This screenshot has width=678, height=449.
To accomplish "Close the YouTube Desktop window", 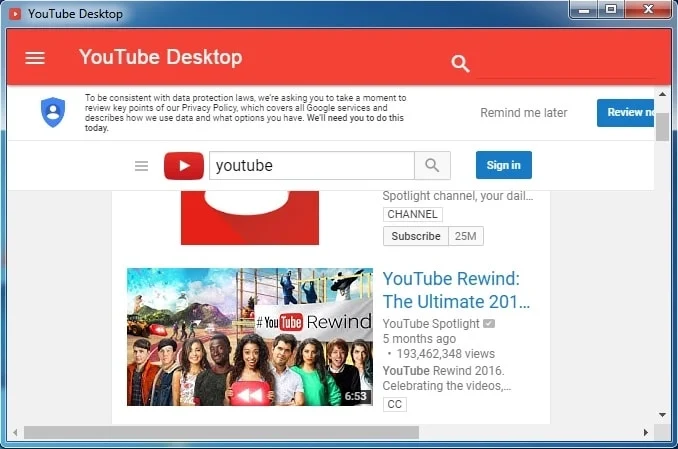I will pos(648,9).
